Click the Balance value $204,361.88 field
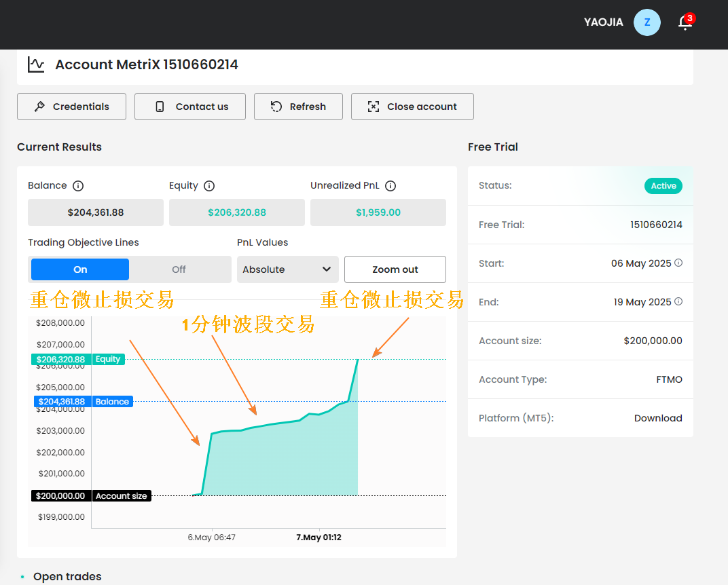 [x=96, y=212]
